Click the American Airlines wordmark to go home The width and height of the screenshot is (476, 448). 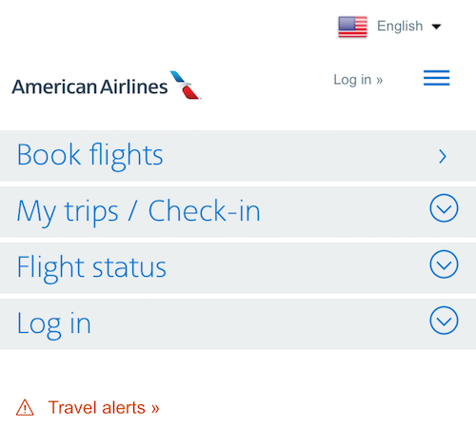[89, 87]
